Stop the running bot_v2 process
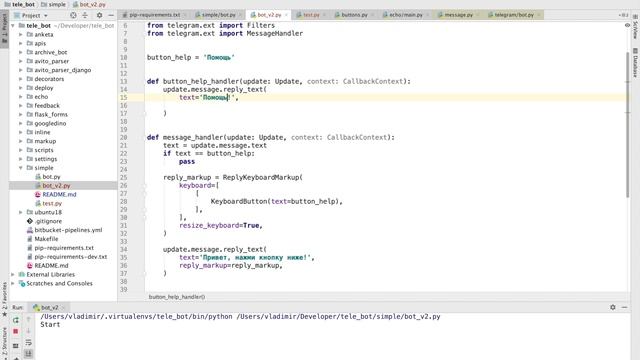 coord(16,331)
